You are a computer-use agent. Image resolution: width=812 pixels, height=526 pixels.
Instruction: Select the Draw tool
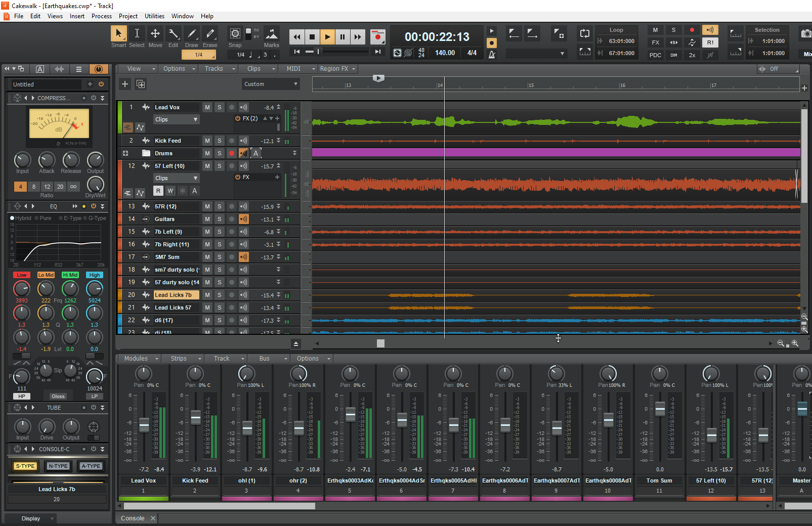192,33
